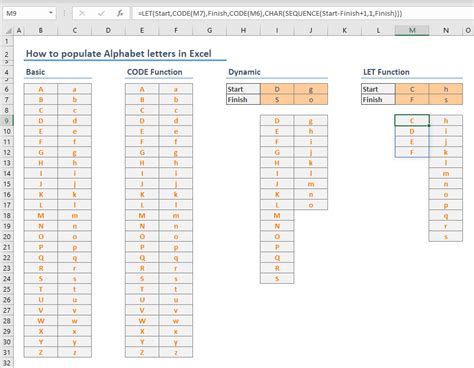Select Dynamic Start cell containing 'D'
474x368 pixels.
[x=277, y=89]
